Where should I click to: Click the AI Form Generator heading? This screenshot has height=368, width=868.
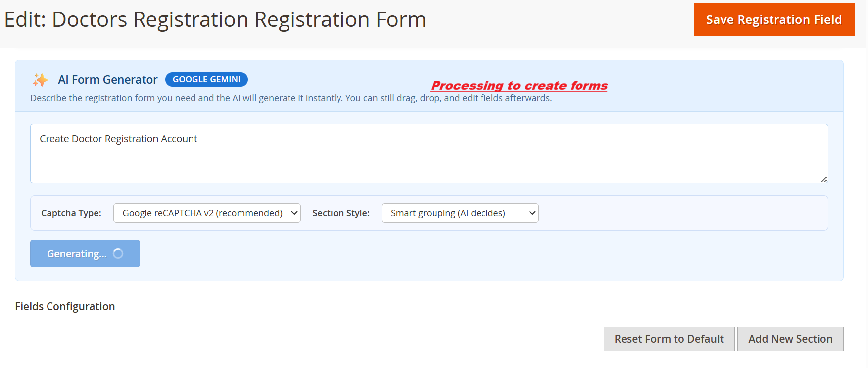(108, 80)
